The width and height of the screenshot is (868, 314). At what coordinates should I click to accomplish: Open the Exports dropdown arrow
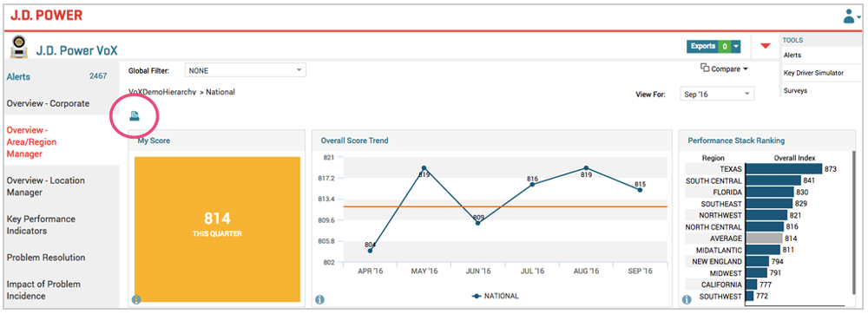[736, 47]
